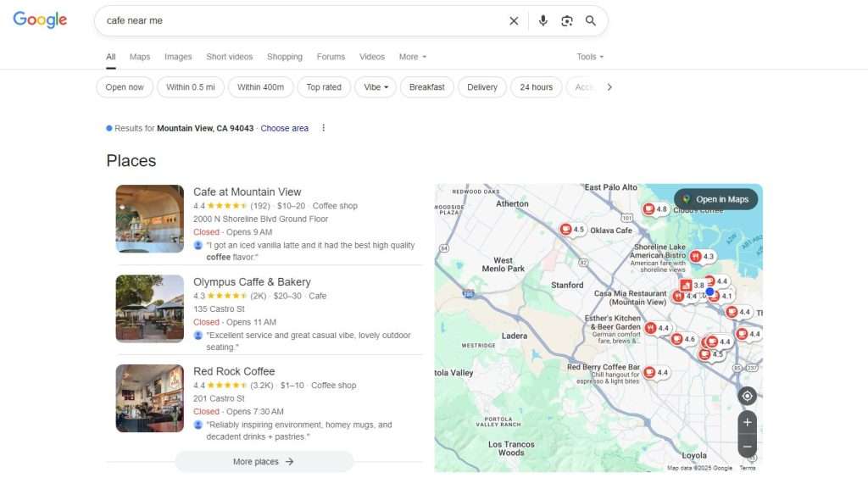
Task: Toggle the Top rated filter chip
Action: point(324,86)
